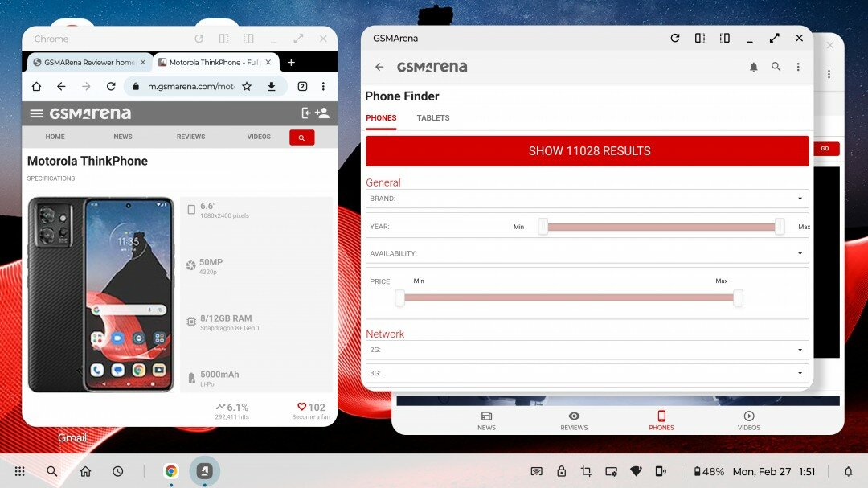868x488 pixels.
Task: Expand the AVAILABILITY dropdown
Action: coord(588,254)
